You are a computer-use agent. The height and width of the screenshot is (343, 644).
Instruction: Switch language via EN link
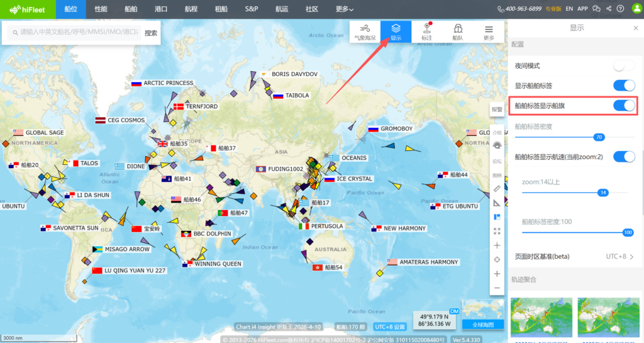pyautogui.click(x=569, y=9)
